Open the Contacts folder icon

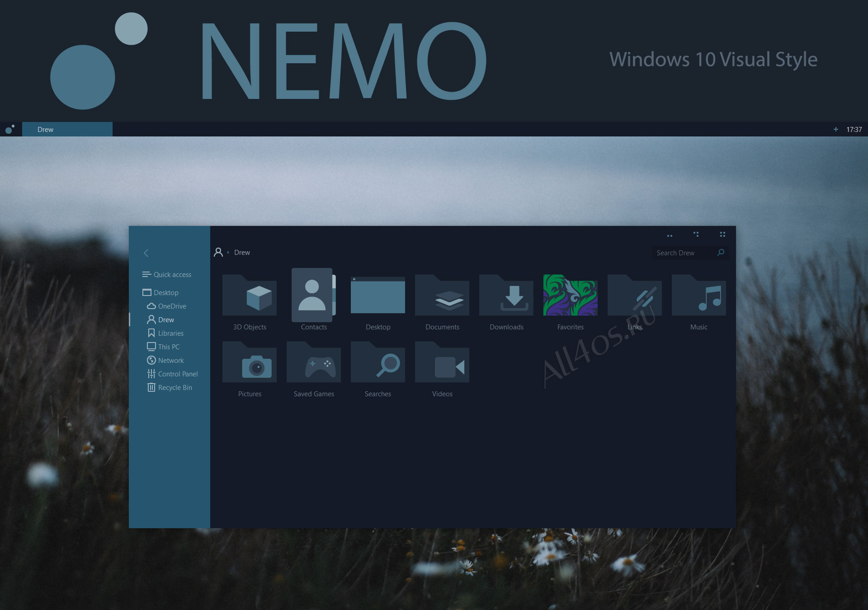tap(313, 295)
